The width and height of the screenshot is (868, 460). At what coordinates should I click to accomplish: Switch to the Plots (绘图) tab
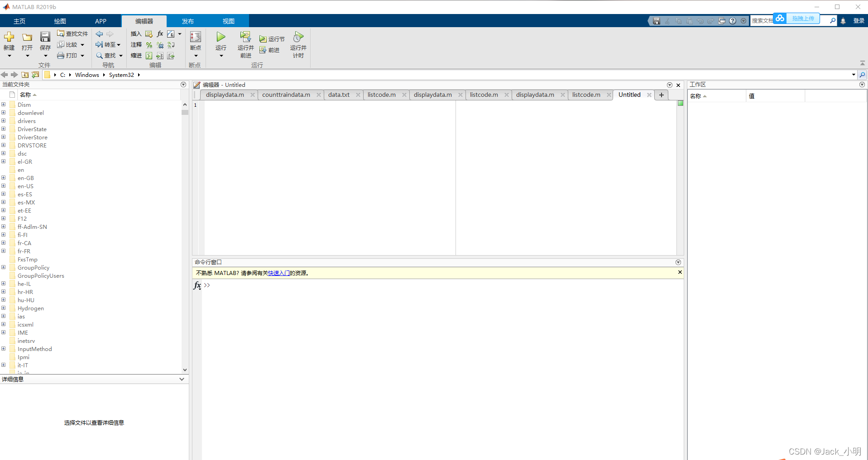[60, 21]
